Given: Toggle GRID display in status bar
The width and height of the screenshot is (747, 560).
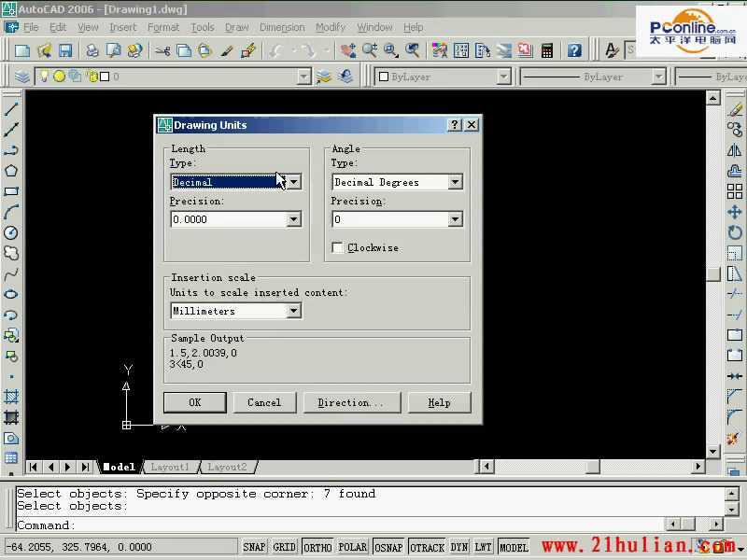Looking at the screenshot, I should tap(285, 547).
